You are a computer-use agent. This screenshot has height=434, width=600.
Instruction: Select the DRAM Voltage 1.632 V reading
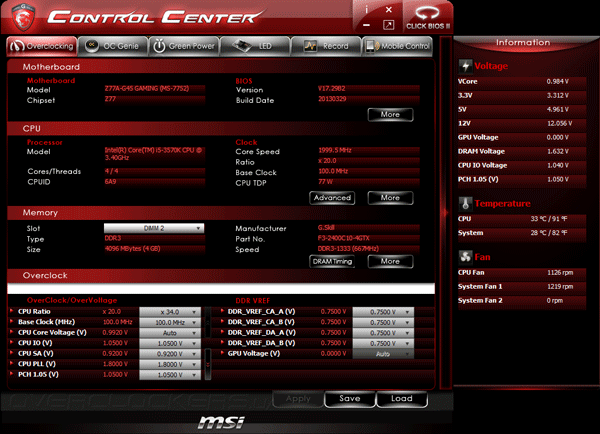[x=522, y=151]
